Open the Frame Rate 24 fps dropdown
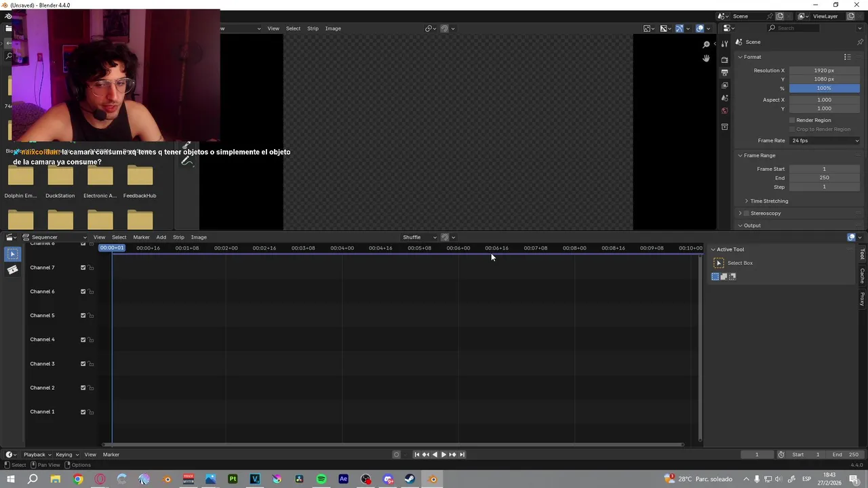Viewport: 868px width, 488px height. click(x=825, y=140)
